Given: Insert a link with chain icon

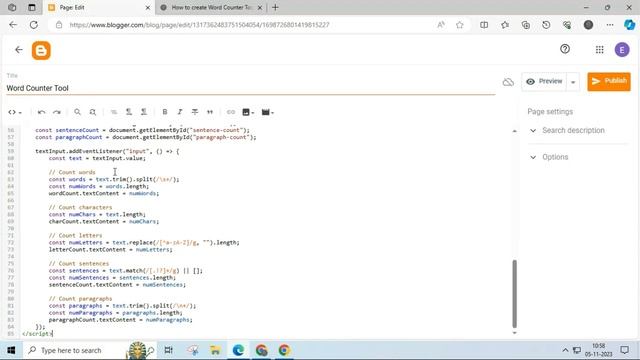Looking at the screenshot, I should click(231, 112).
